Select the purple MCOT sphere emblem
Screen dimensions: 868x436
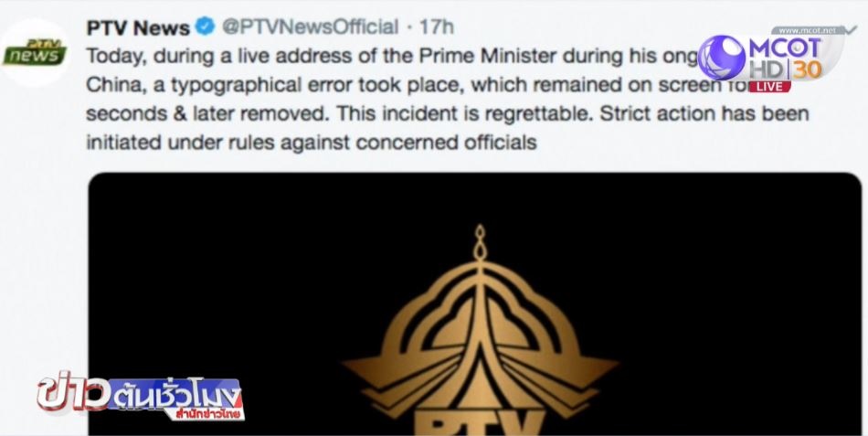tap(721, 57)
